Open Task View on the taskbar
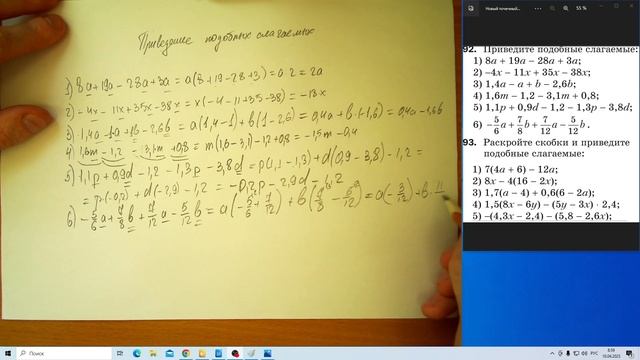The image size is (640, 360). click(x=120, y=353)
